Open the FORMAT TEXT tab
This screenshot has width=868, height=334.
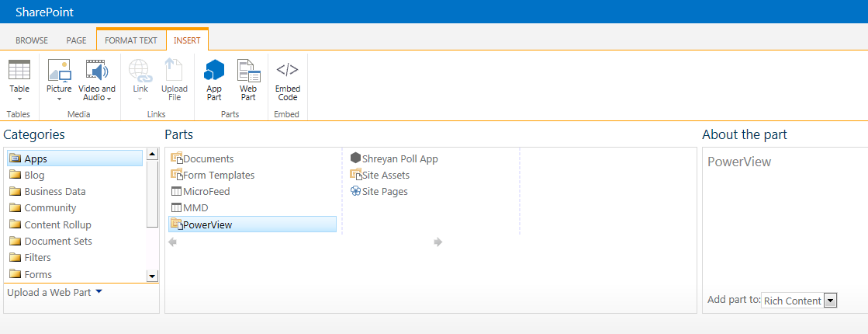pos(131,40)
